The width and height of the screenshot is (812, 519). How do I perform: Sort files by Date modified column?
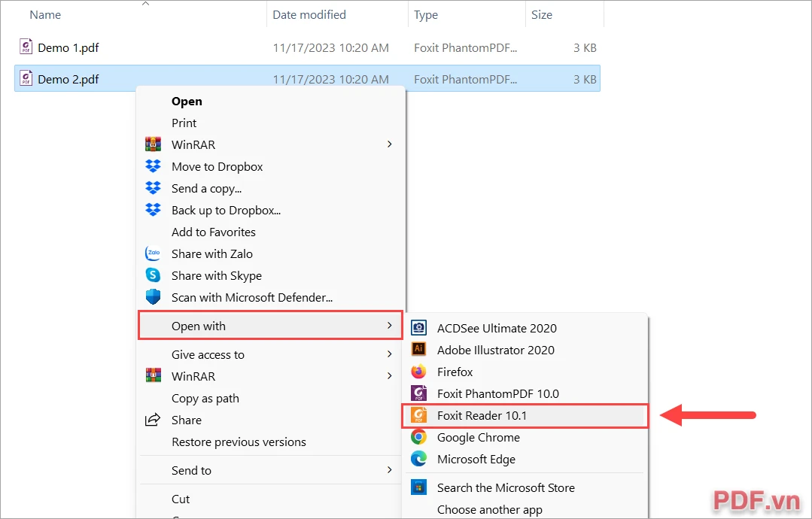(x=309, y=15)
